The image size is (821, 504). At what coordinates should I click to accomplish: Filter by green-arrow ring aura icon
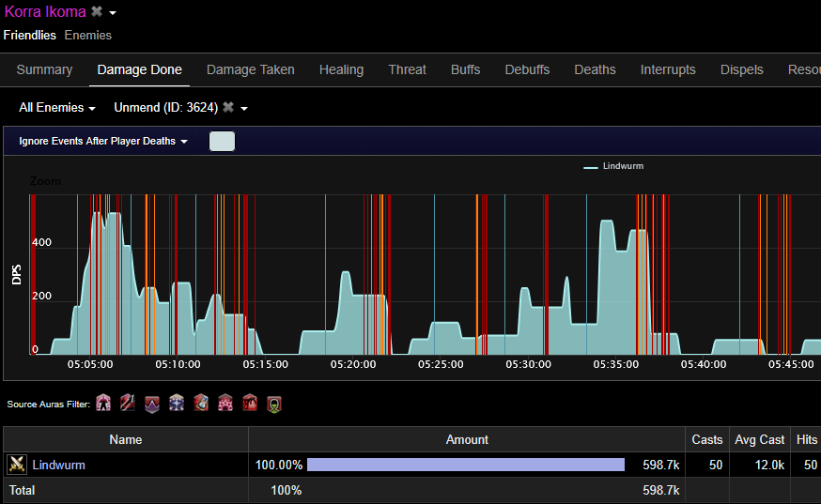274,404
